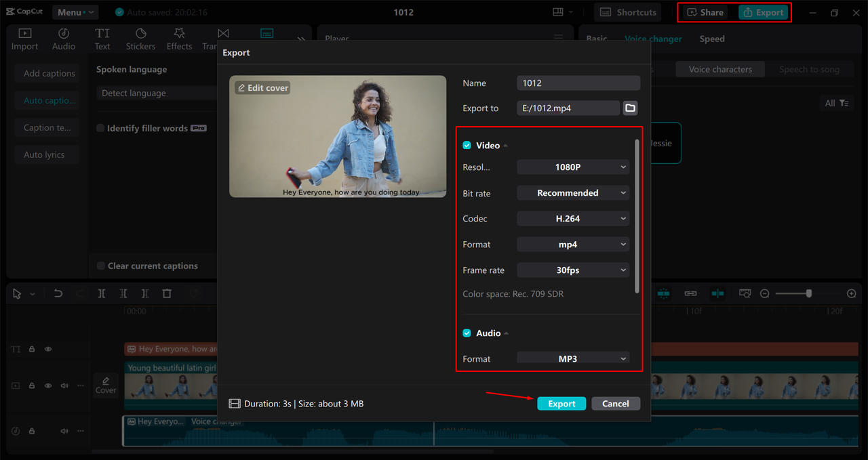This screenshot has height=460, width=868.
Task: Click Cancel in the Export dialog
Action: [x=616, y=404]
